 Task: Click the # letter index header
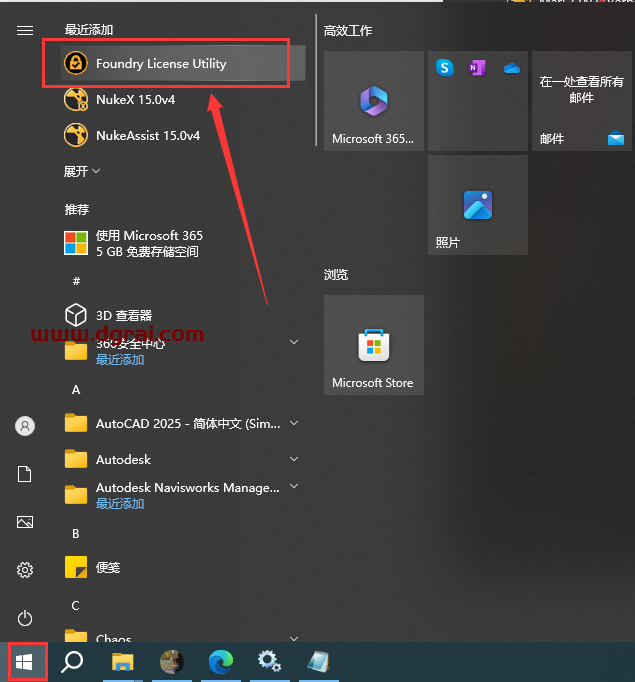[77, 281]
